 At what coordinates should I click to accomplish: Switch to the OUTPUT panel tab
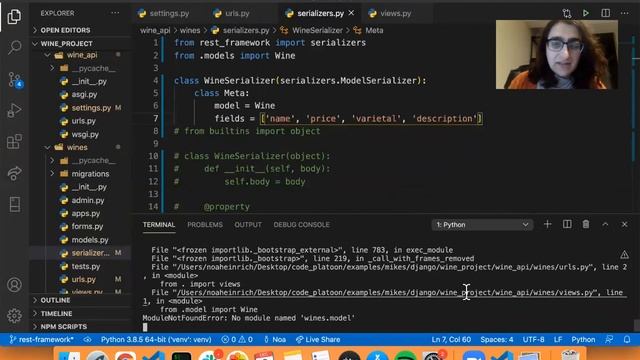[248, 225]
